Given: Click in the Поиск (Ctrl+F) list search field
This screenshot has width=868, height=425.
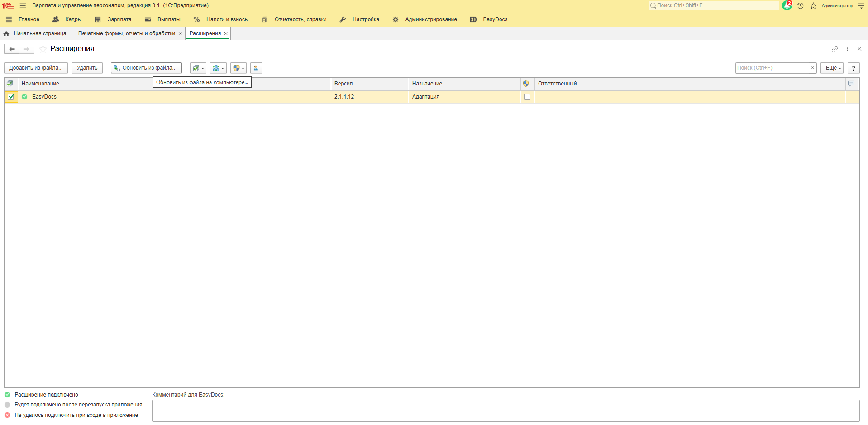Looking at the screenshot, I should pos(772,68).
